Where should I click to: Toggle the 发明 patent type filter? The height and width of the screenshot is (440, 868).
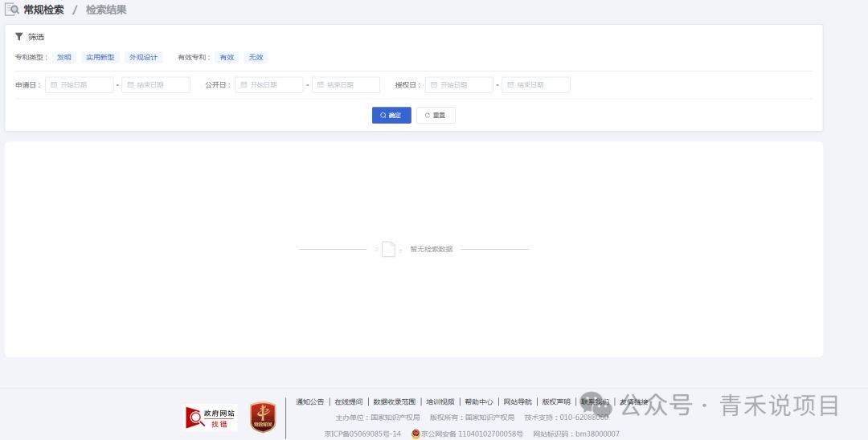[64, 58]
